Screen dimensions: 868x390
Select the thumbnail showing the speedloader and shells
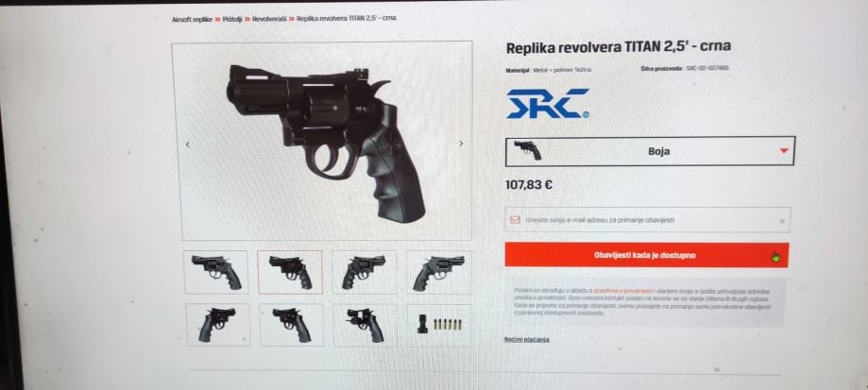click(x=439, y=325)
